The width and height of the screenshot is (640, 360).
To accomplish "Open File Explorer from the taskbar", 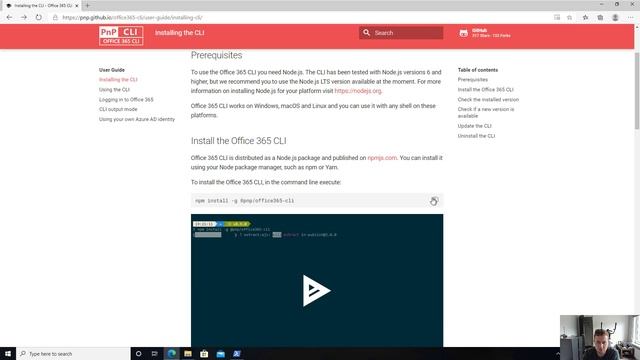I will [x=188, y=353].
